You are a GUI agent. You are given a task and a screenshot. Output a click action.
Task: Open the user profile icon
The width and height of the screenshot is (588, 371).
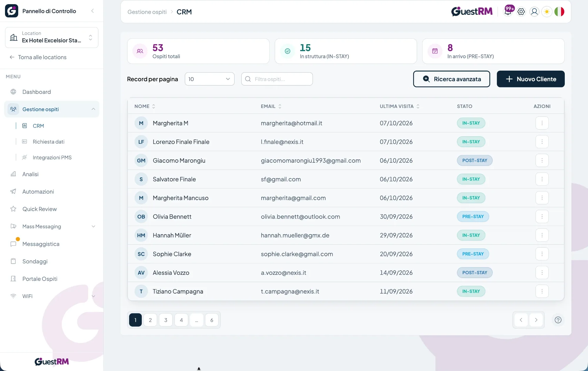click(x=534, y=12)
